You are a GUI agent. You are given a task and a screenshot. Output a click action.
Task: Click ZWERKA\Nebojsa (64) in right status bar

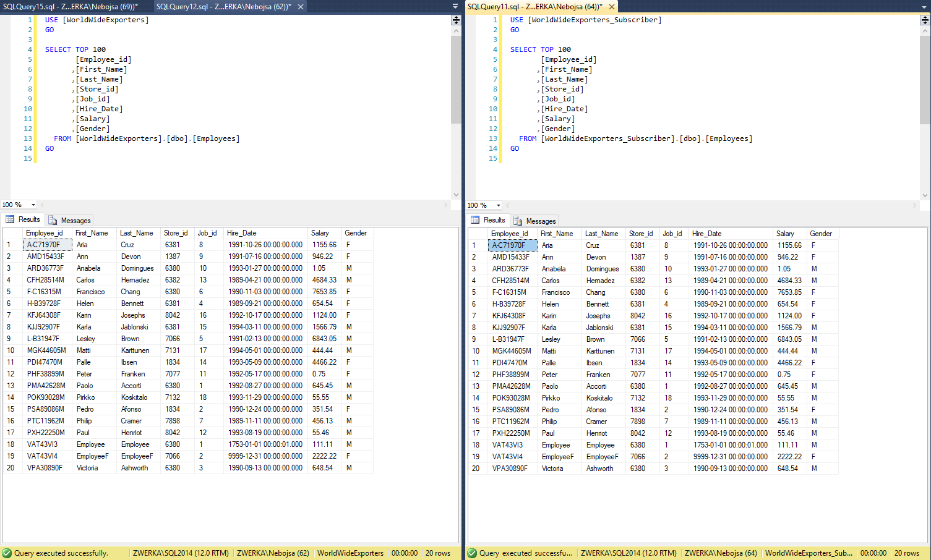click(x=721, y=553)
